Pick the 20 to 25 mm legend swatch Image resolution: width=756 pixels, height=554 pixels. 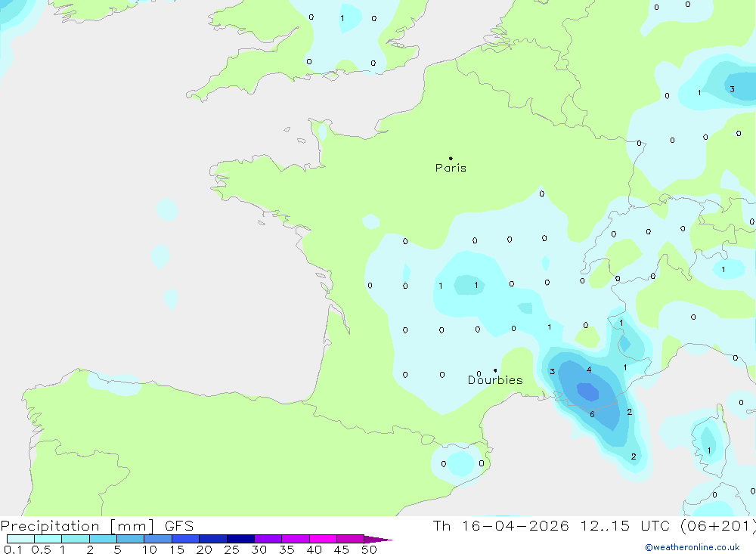212,539
